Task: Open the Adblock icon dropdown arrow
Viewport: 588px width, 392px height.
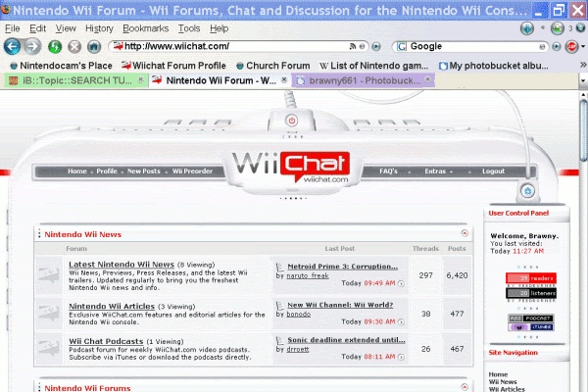Action: point(583,47)
